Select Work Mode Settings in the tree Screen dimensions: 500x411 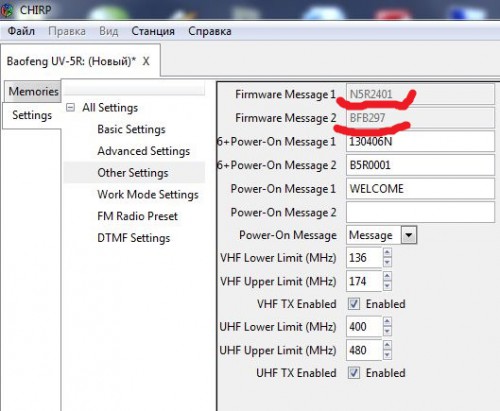click(148, 194)
